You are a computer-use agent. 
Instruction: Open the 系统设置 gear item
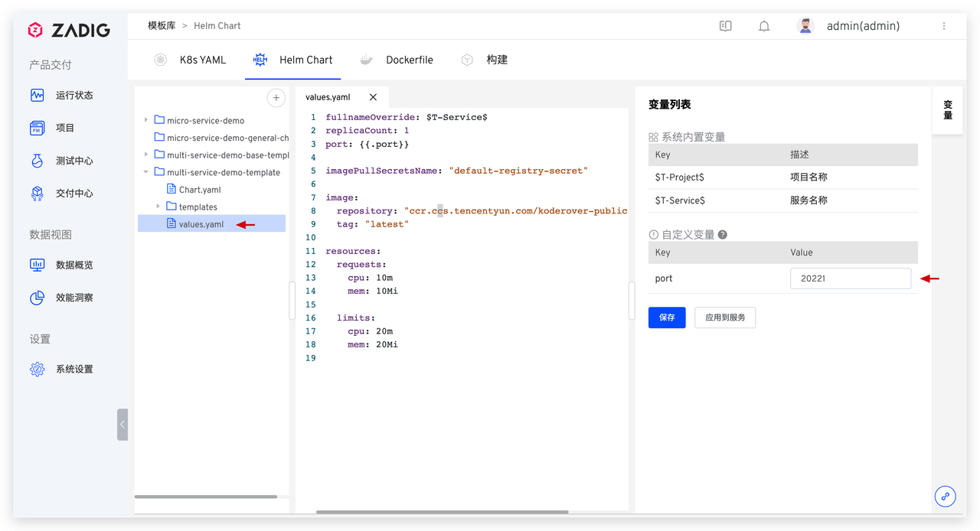tap(61, 369)
